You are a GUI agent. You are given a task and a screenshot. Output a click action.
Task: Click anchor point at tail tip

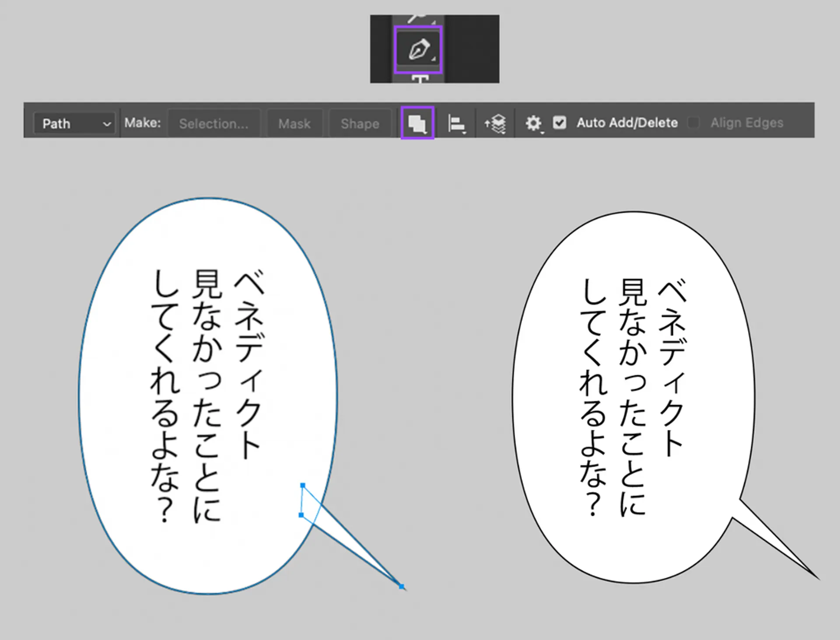[401, 587]
